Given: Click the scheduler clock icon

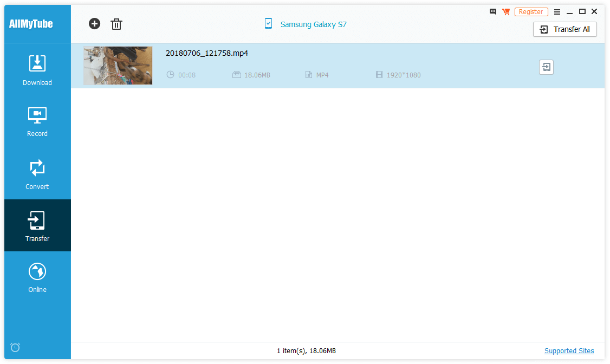Looking at the screenshot, I should tap(15, 347).
